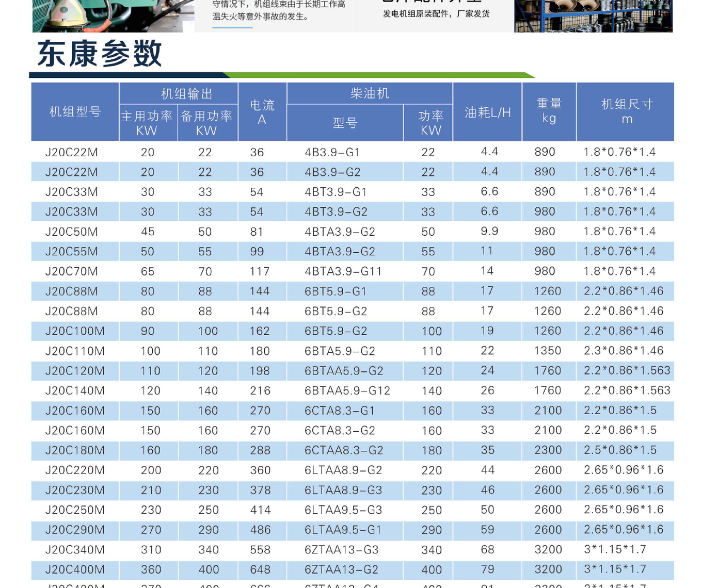This screenshot has width=702, height=588.
Task: Select engine model 4BTA3.9-G11 cell
Action: tap(343, 272)
